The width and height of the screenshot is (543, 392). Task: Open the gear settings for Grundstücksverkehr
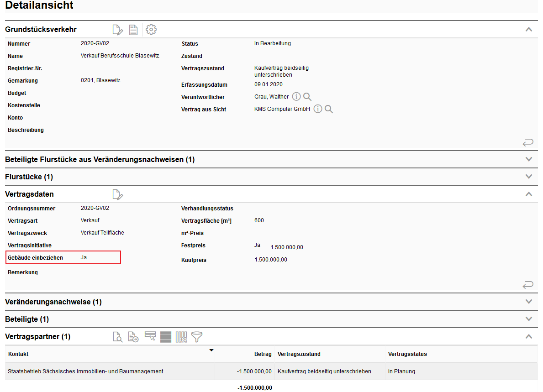pyautogui.click(x=151, y=30)
